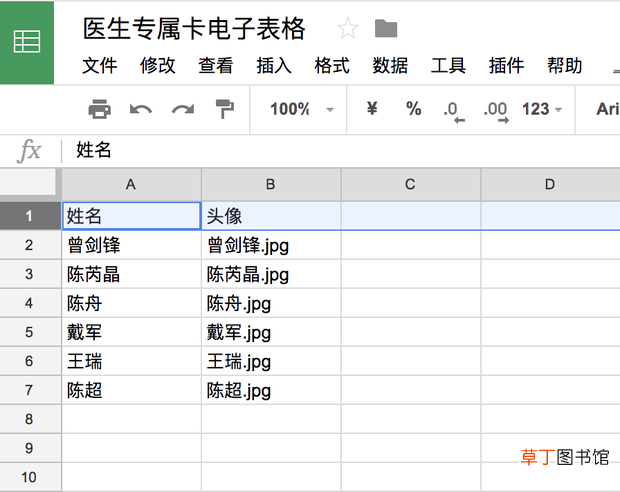This screenshot has height=492, width=620.
Task: Select row 7 header
Action: tap(30, 390)
